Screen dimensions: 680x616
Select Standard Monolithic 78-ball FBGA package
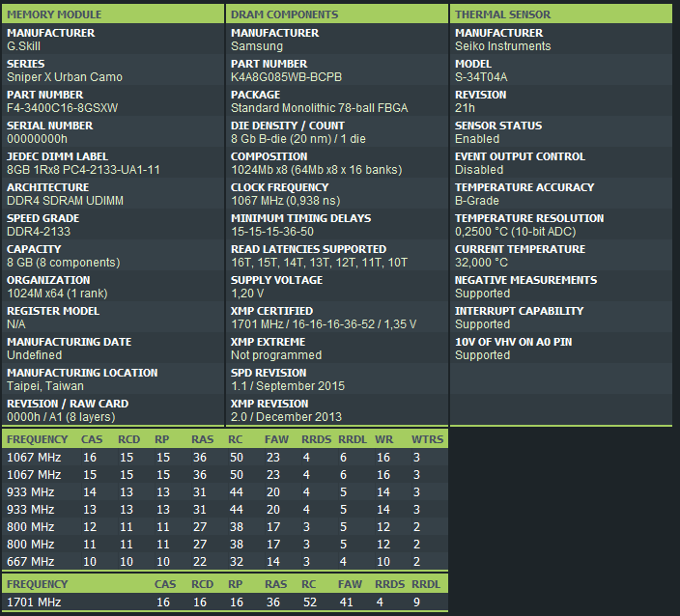coord(319,108)
